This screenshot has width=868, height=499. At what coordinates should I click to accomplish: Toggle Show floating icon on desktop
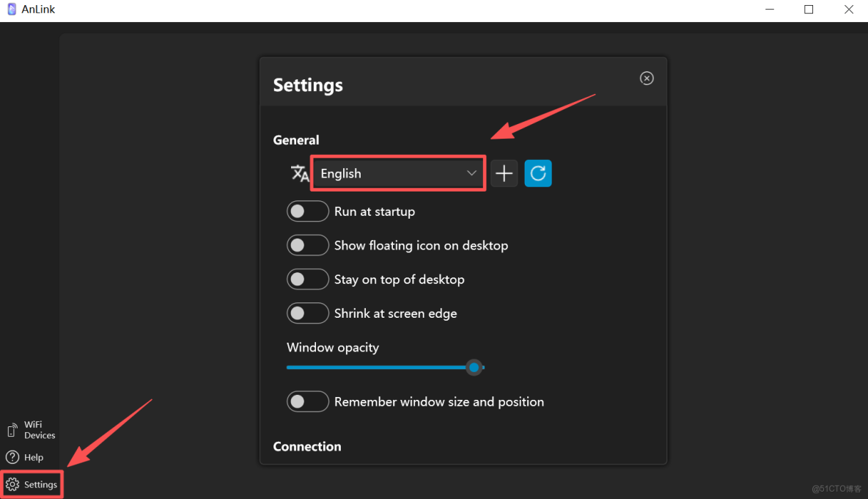pos(307,245)
